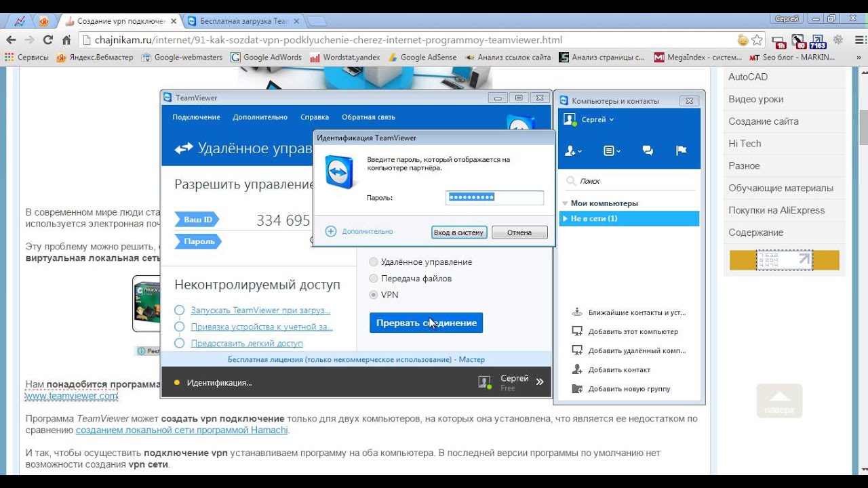Viewport: 868px width, 488px height.
Task: Click the Wordstat.yandex bookmark
Action: point(345,58)
